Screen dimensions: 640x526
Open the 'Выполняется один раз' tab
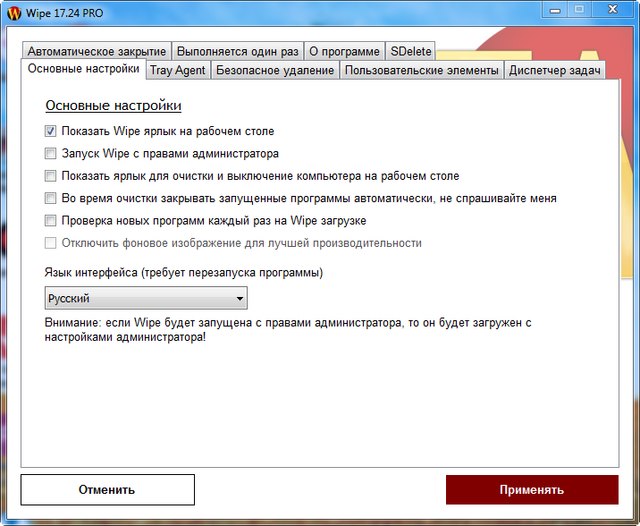tap(236, 51)
